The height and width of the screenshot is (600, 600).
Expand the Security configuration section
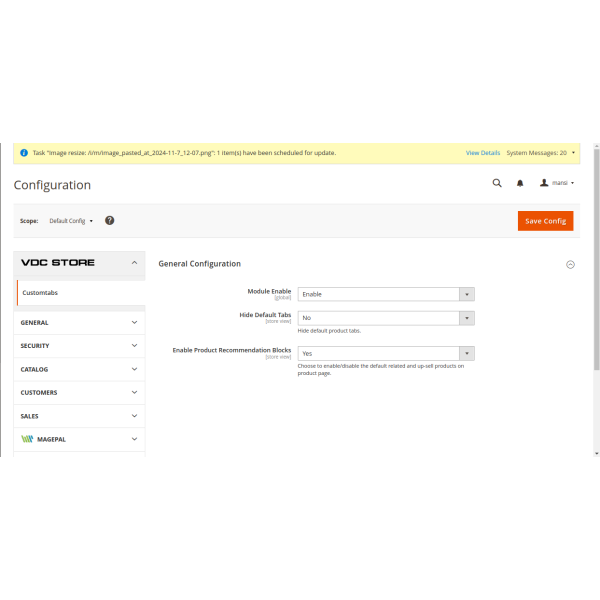(x=80, y=346)
